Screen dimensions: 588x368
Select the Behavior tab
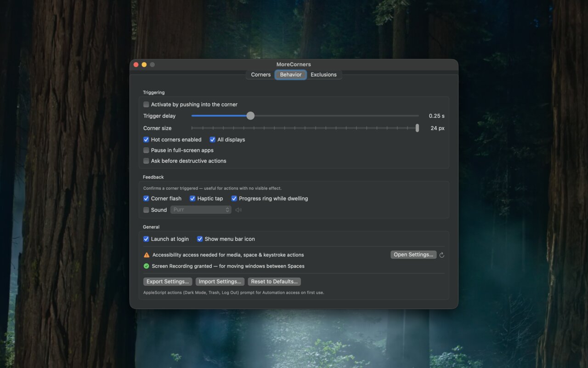(291, 75)
